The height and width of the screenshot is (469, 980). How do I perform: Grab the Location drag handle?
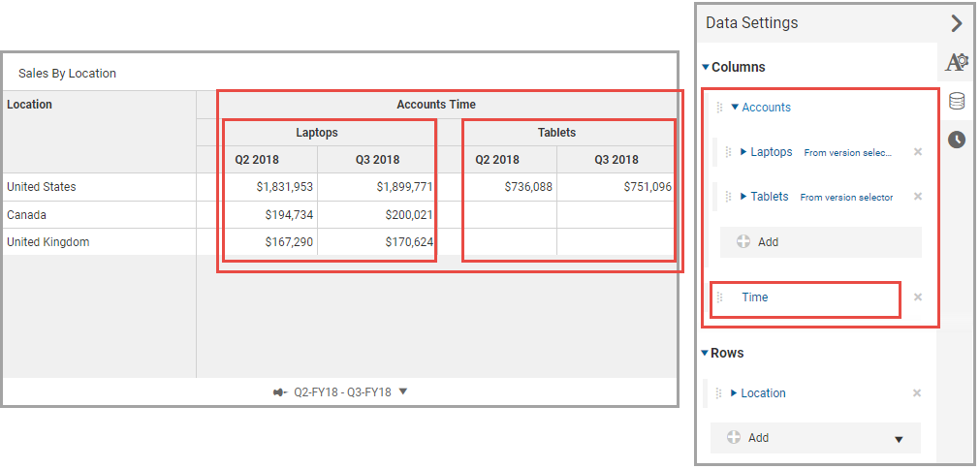coord(718,392)
